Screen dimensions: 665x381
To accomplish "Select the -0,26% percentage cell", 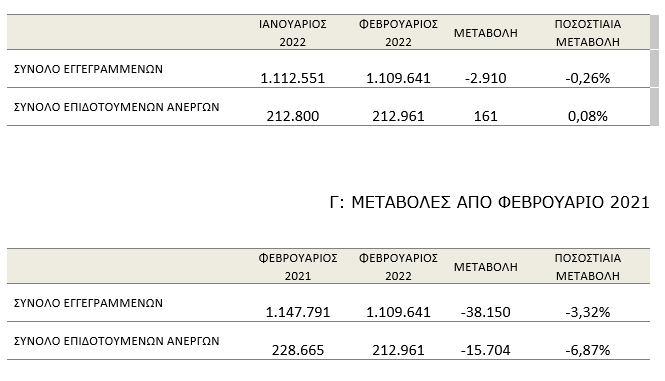I will tap(588, 78).
